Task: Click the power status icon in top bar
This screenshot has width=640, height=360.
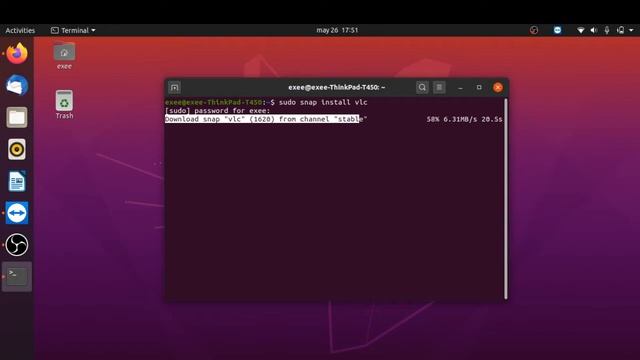Action: coord(621,30)
